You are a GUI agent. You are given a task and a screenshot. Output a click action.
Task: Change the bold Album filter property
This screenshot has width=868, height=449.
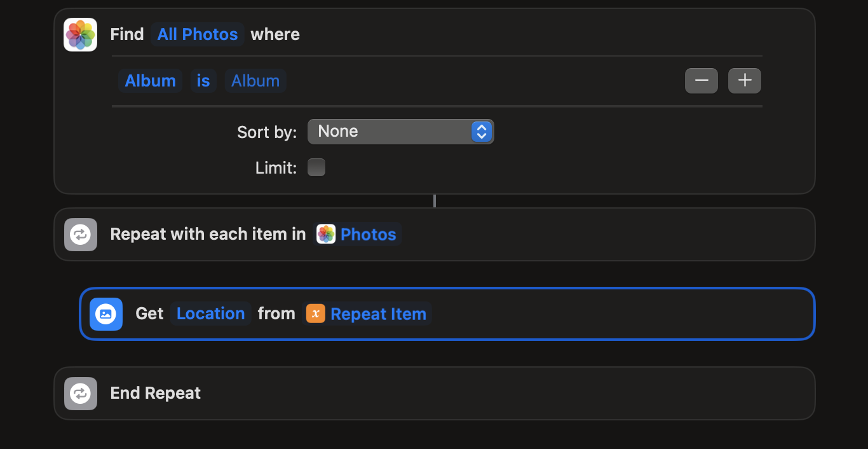point(150,81)
